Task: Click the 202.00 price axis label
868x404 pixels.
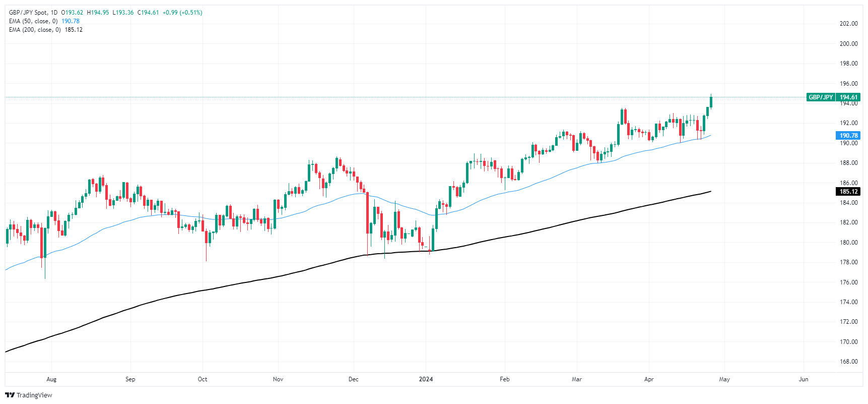Action: [848, 24]
